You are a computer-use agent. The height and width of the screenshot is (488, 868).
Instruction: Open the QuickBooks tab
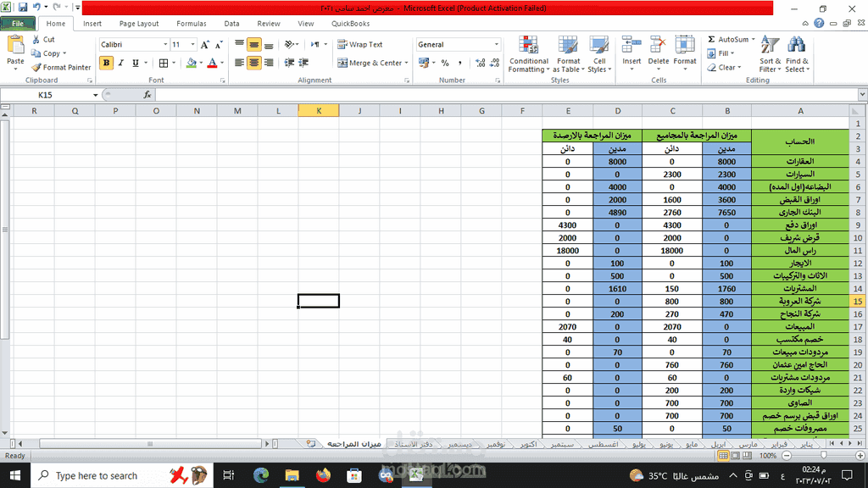pyautogui.click(x=350, y=23)
